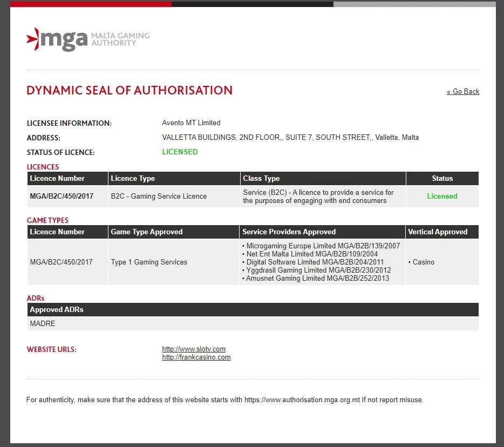Click the Dynamic Seal of Authorisation heading

pos(130,90)
